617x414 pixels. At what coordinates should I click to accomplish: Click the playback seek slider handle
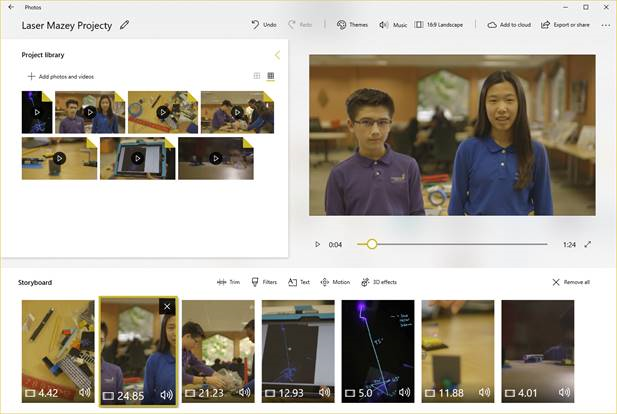tap(372, 244)
